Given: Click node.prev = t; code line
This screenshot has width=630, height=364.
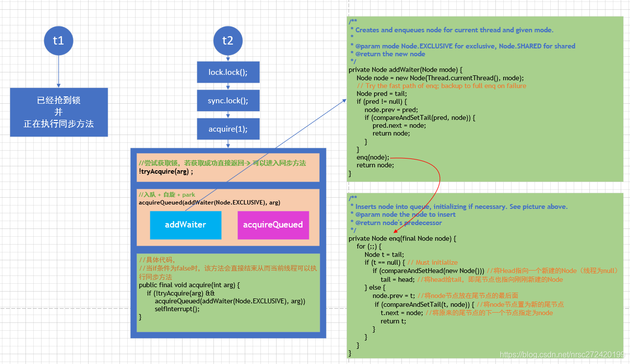Looking at the screenshot, I should pyautogui.click(x=394, y=296).
